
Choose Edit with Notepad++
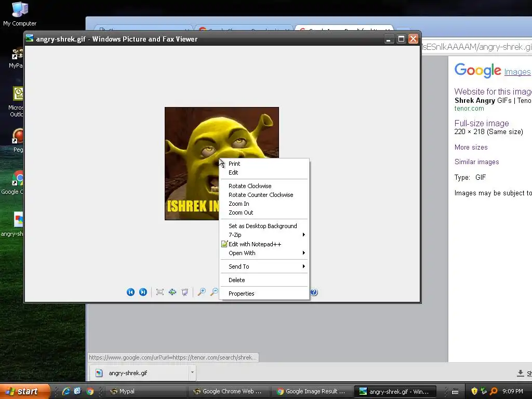[x=264, y=244]
